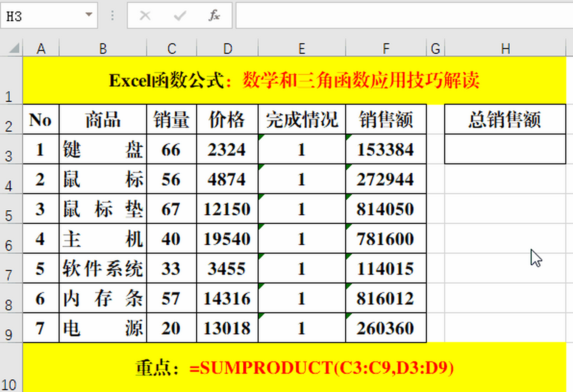Select column C header
Viewport: 573px width, 392px height.
pos(172,48)
